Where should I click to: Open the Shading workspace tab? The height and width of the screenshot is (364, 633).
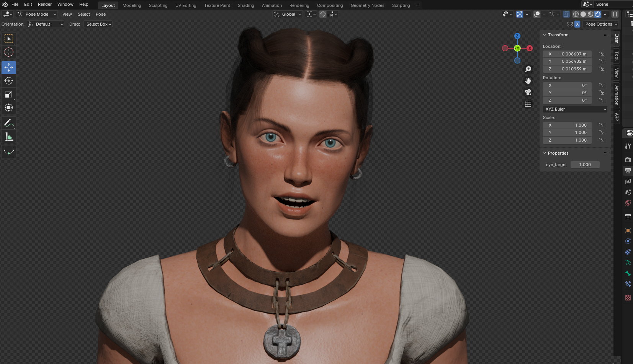[245, 5]
